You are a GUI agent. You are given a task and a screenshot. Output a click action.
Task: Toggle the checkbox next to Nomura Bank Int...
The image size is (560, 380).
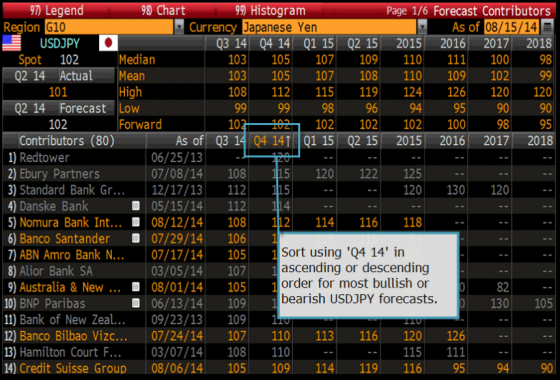[x=136, y=222]
